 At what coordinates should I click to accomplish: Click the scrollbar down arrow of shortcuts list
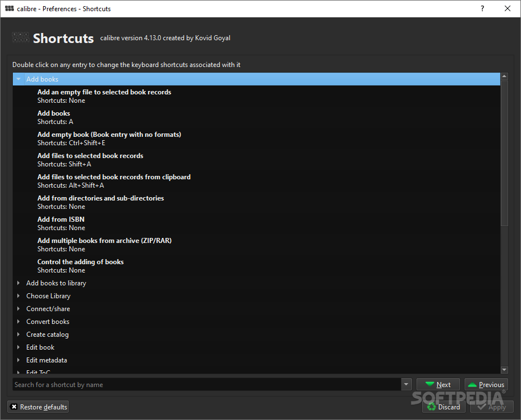pos(504,370)
